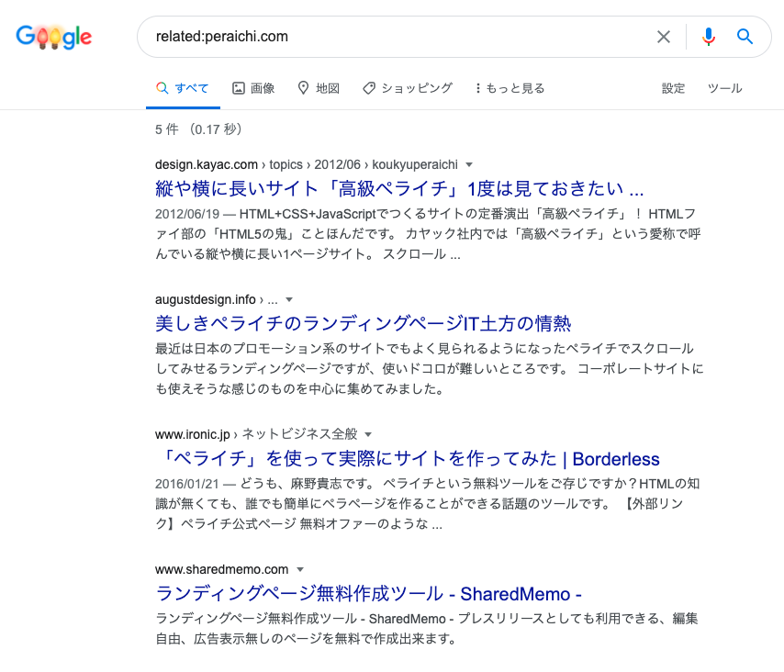The height and width of the screenshot is (672, 784).
Task: Open the ショッピング shopping tab
Action: pyautogui.click(x=408, y=88)
